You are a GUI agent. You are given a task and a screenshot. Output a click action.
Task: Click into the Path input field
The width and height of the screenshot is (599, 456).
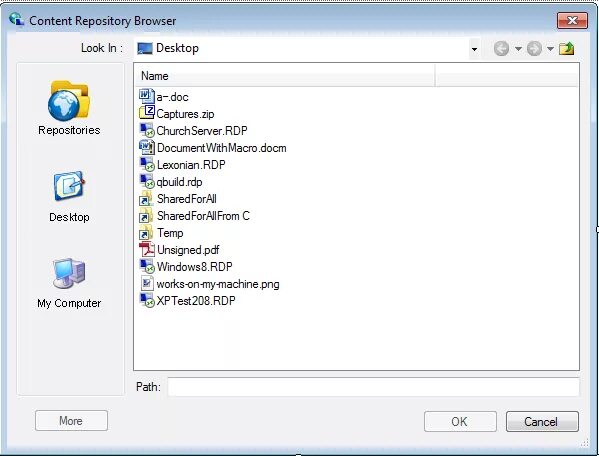[x=373, y=387]
